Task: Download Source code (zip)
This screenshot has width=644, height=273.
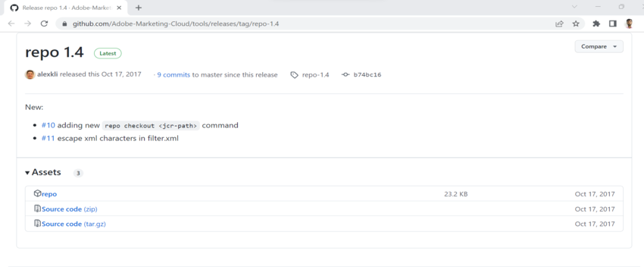Action: (70, 209)
